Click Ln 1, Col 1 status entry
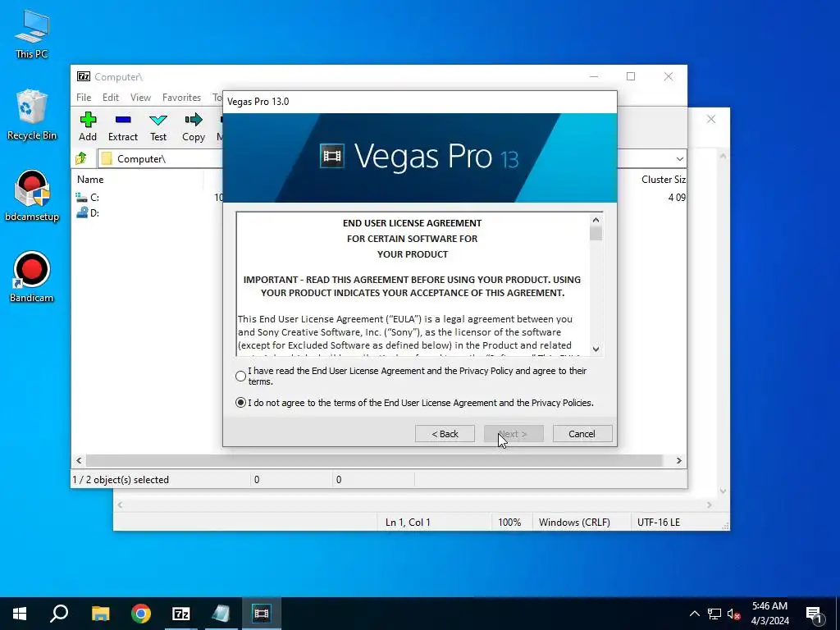This screenshot has height=630, width=840. (x=408, y=523)
